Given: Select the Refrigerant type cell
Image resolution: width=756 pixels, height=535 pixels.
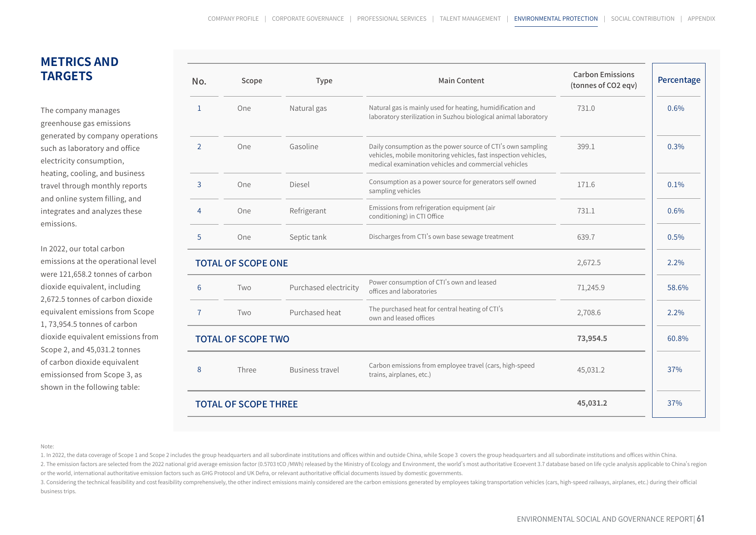Looking at the screenshot, I should [x=308, y=211].
